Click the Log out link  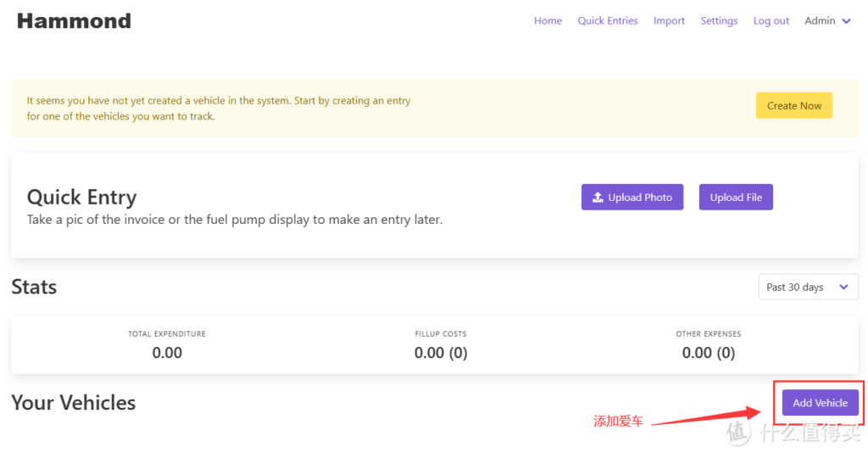[771, 21]
